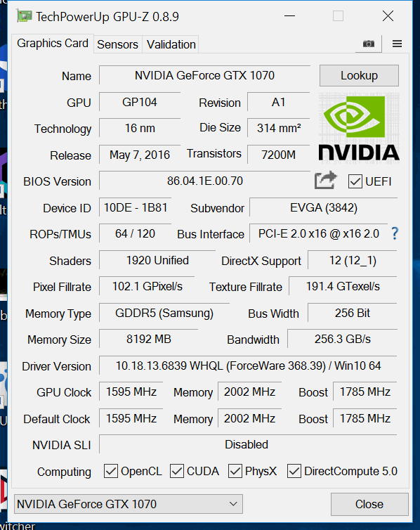The image size is (420, 530).
Task: Select the BIOS Version field text
Action: click(204, 181)
